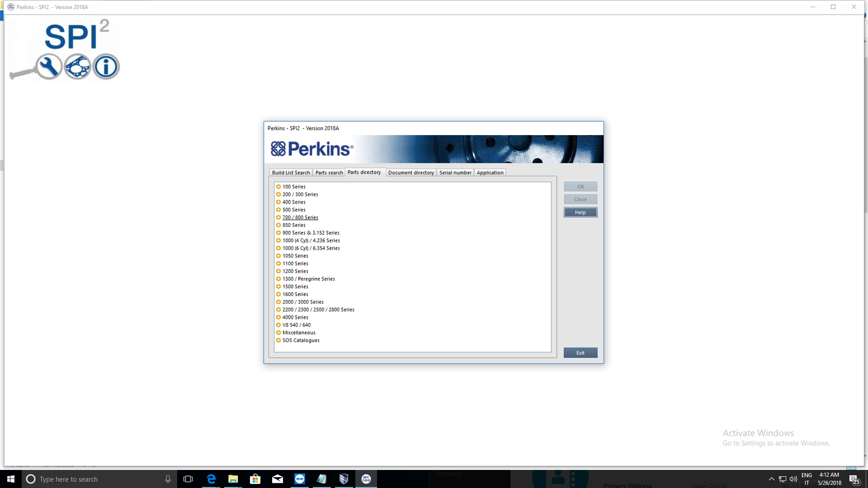Screen dimensions: 868x488
Task: Click the security shield app on the taskbar
Action: coord(344,478)
